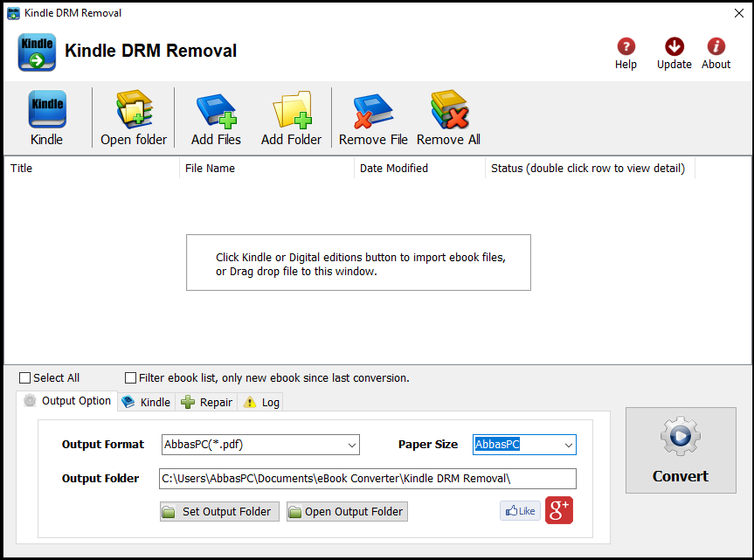Click the Kindle import toolbar icon

pos(46,118)
